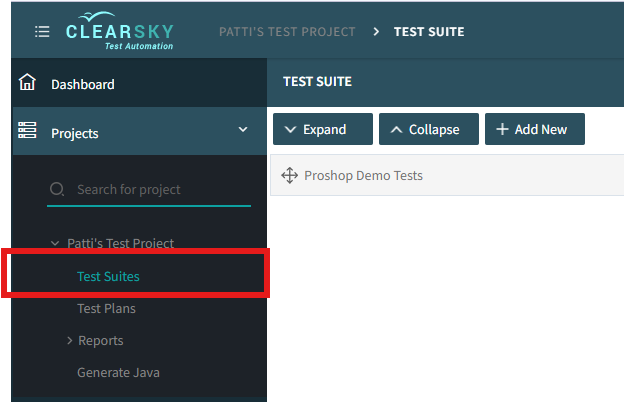Viewport: 624px width, 402px height.
Task: Select Generate Java in the sidebar
Action: (118, 373)
